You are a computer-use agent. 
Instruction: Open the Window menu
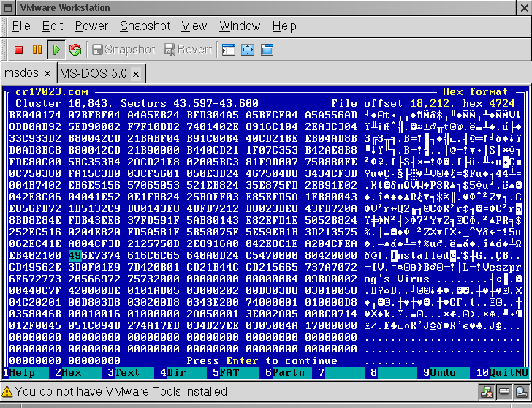[x=240, y=26]
